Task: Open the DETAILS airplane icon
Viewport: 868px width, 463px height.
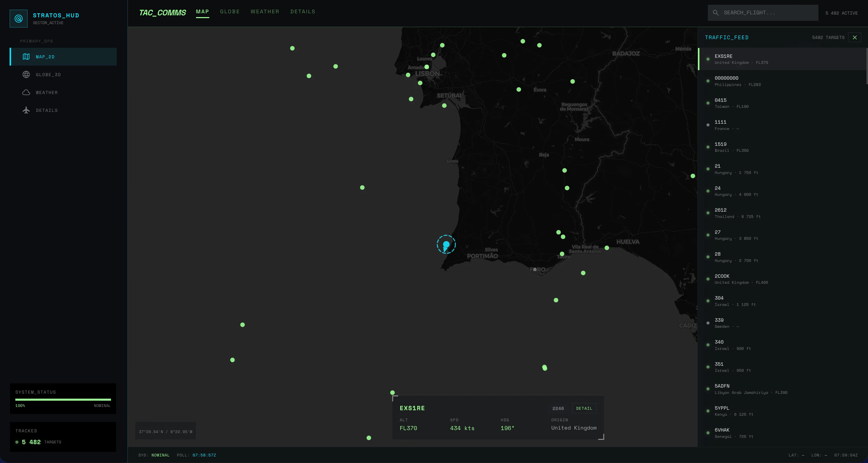Action: tap(26, 110)
